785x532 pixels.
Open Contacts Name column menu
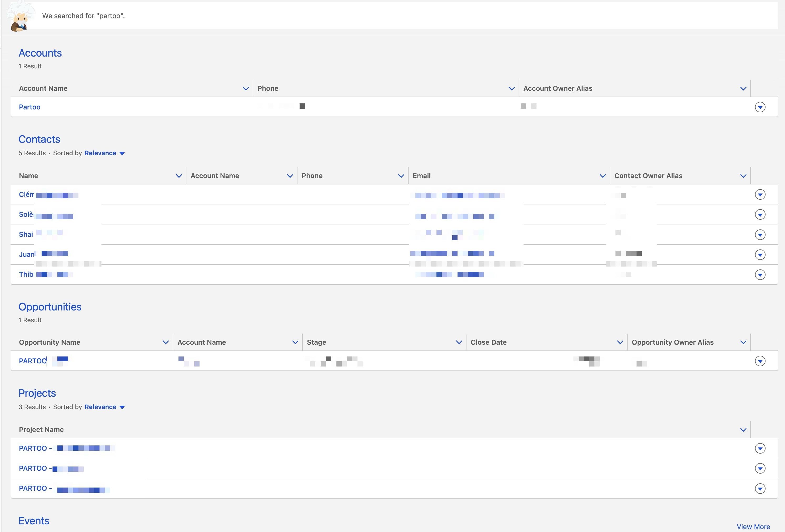click(179, 176)
